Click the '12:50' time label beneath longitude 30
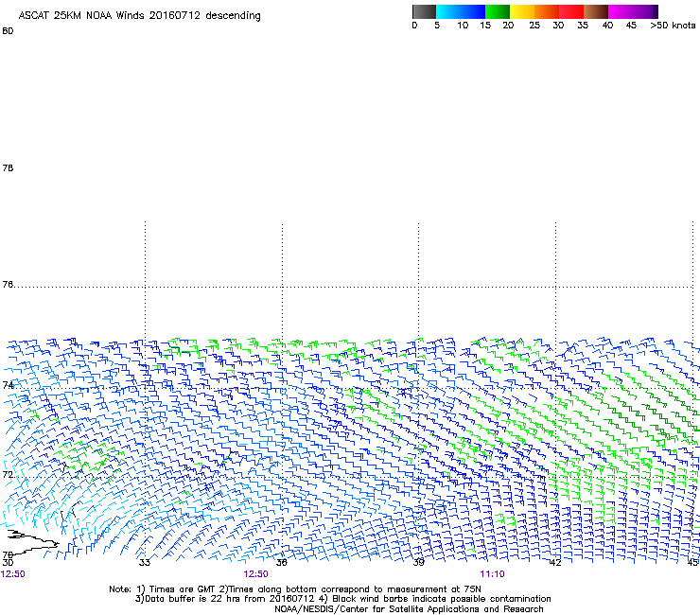The height and width of the screenshot is (615, 700). [x=13, y=574]
